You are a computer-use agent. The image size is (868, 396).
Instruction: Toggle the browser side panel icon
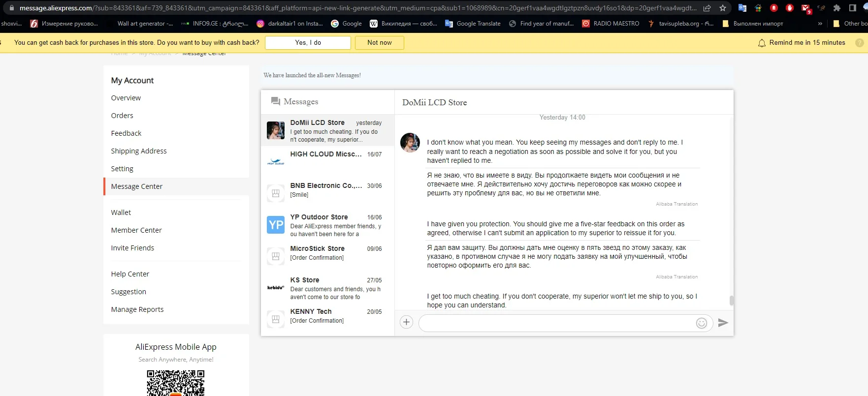853,8
